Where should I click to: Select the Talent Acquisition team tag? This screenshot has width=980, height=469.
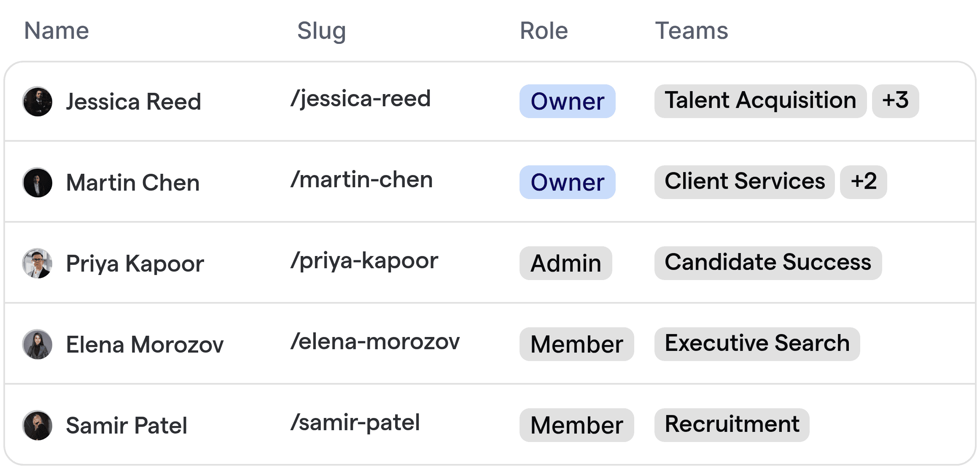[x=760, y=100]
